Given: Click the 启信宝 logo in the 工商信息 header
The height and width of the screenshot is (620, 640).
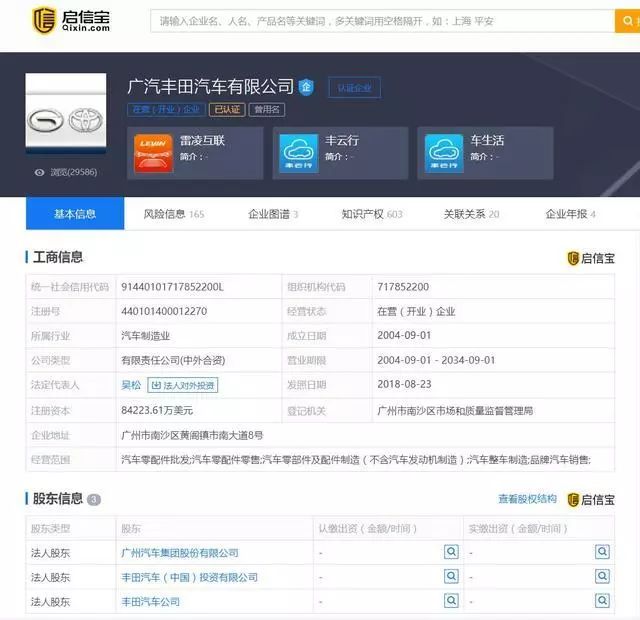Looking at the screenshot, I should 591,258.
